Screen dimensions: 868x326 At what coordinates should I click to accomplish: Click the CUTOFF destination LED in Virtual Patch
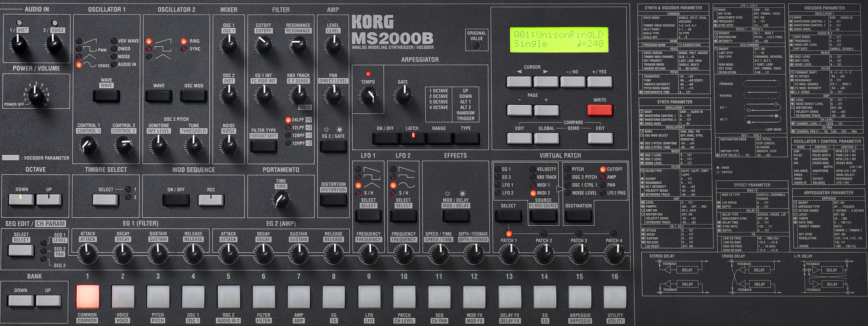603,169
